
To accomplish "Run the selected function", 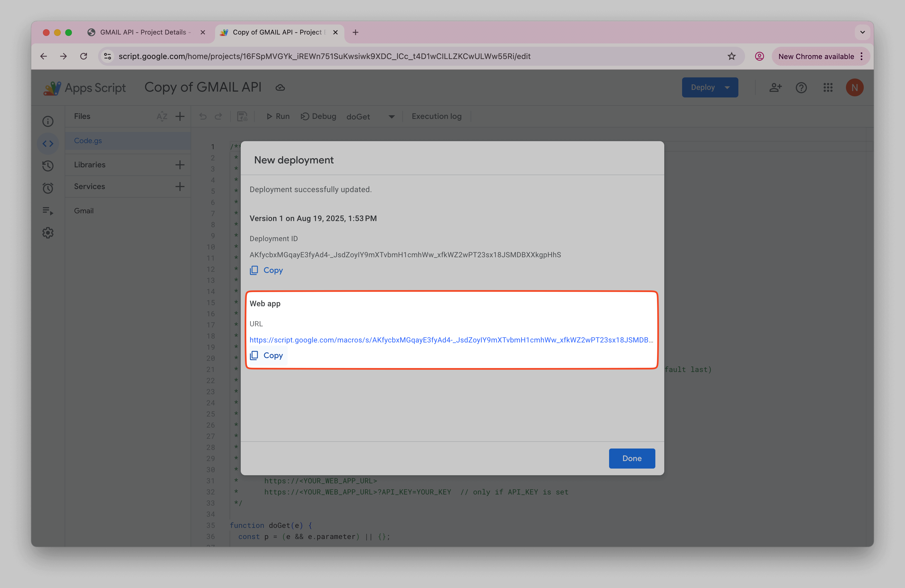I will [278, 116].
